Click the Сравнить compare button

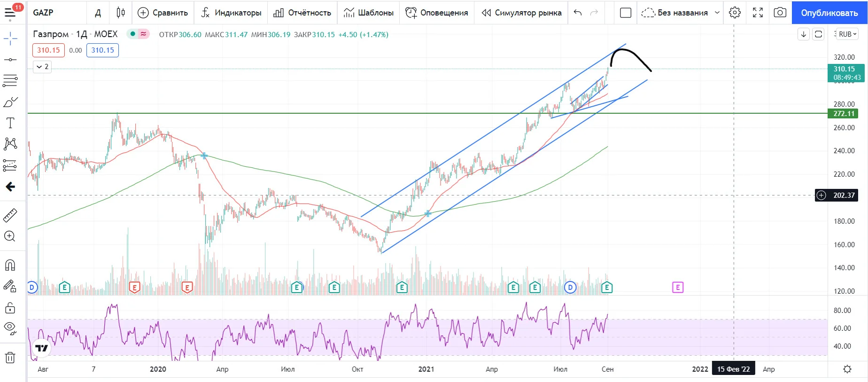pyautogui.click(x=163, y=13)
